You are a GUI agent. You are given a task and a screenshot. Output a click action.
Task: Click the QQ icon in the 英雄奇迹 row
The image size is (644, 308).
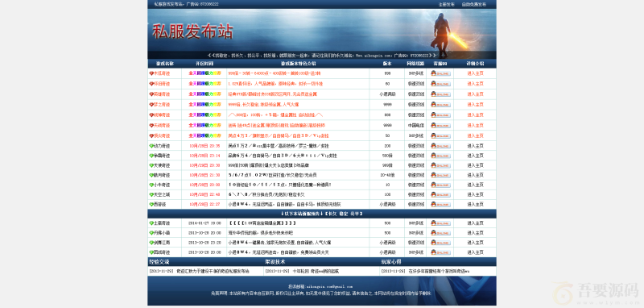(440, 94)
